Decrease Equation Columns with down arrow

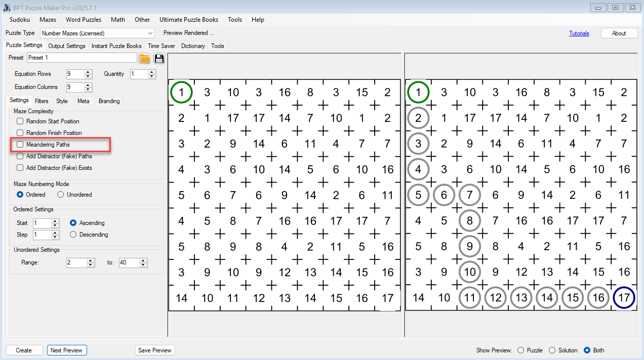[89, 89]
